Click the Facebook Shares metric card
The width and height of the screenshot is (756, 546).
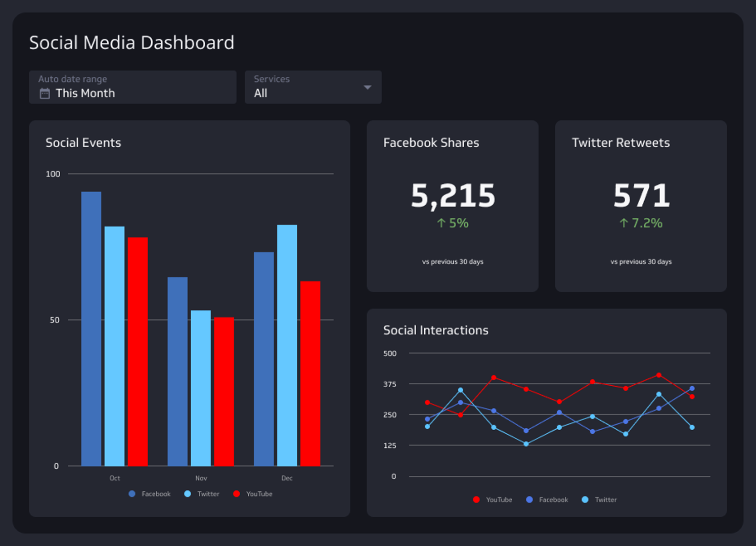[453, 205]
